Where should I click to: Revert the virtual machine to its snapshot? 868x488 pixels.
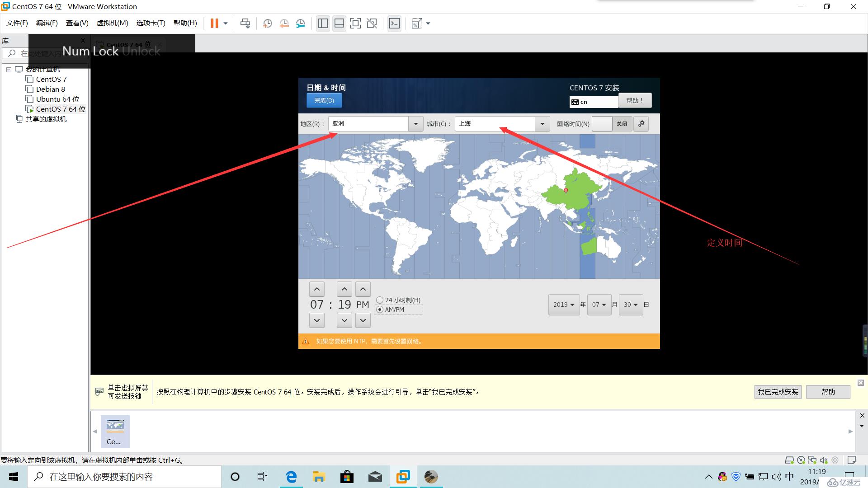[x=284, y=23]
